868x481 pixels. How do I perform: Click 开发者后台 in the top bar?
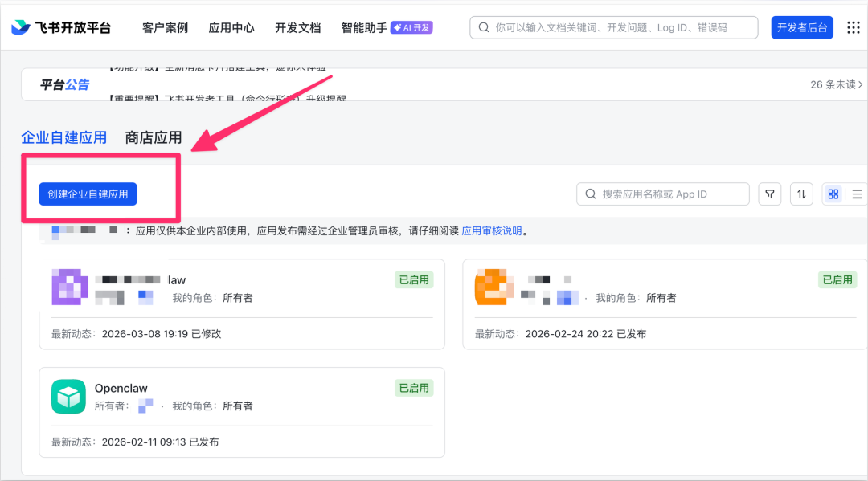tap(802, 26)
